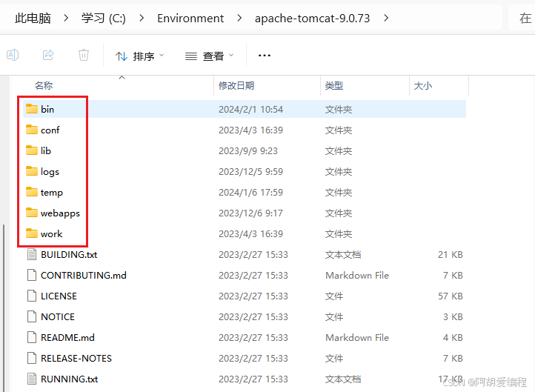
Task: Select the conf folder icon
Action: [x=32, y=130]
